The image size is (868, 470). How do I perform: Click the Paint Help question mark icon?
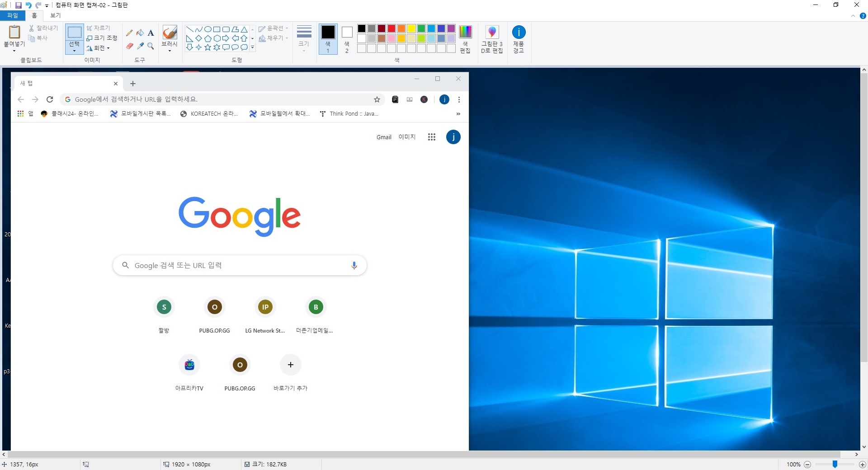[863, 16]
